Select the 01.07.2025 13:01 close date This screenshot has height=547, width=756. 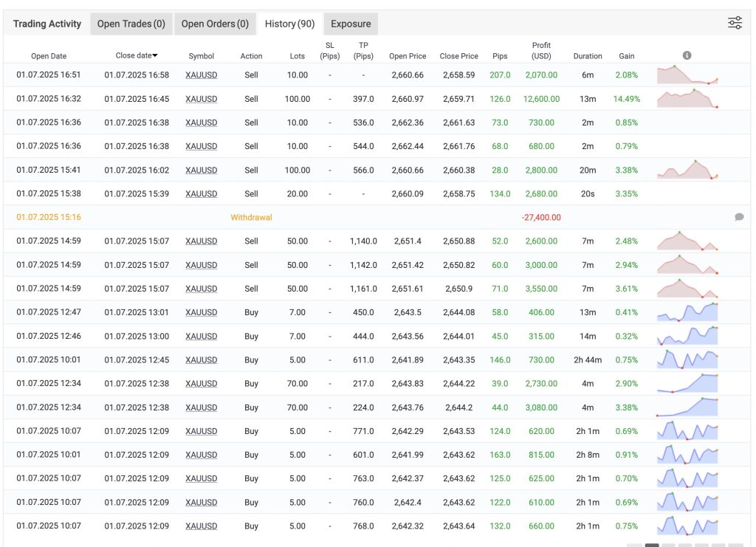[137, 312]
